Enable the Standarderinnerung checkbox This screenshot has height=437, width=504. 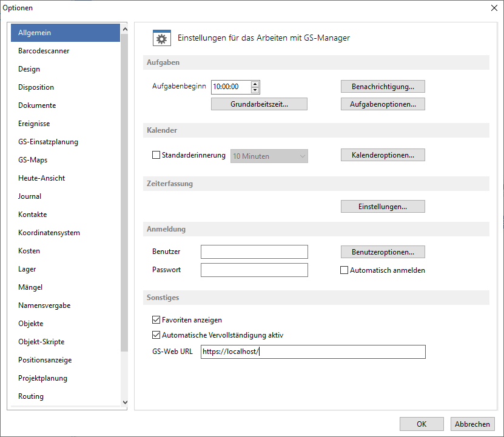(156, 155)
